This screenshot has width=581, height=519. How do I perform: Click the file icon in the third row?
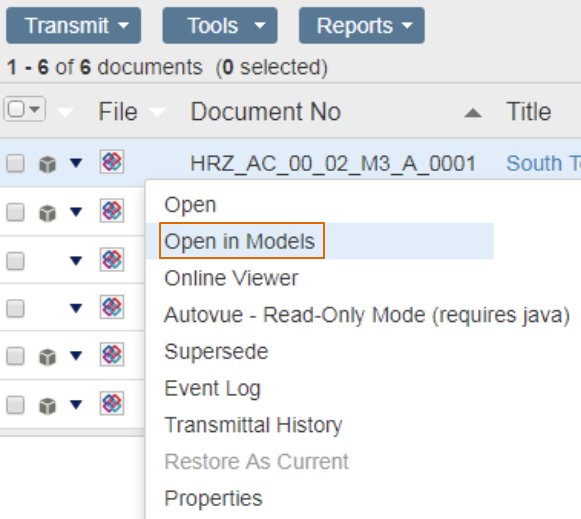(112, 259)
